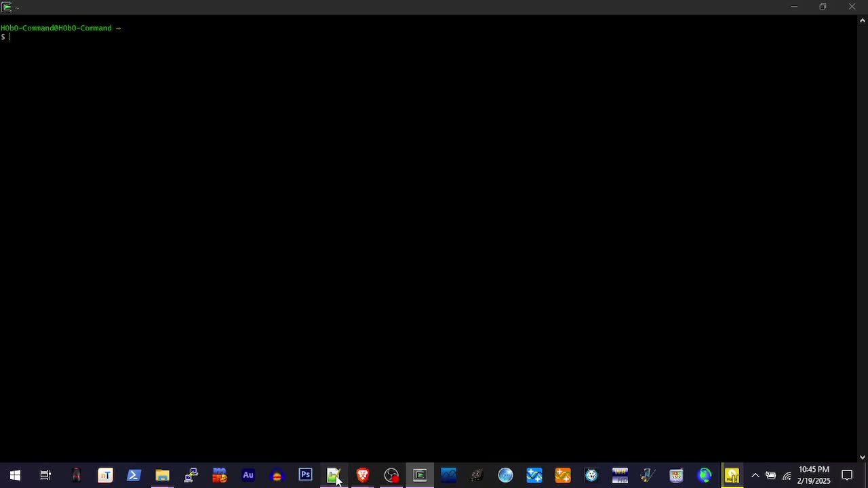Image resolution: width=868 pixels, height=488 pixels.
Task: Open the Start menu
Action: 15,475
